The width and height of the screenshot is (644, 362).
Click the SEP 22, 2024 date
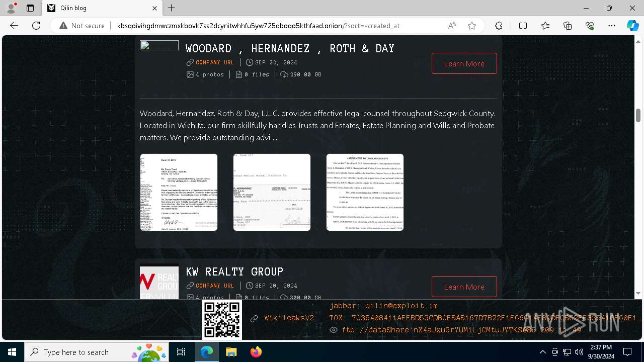click(x=276, y=62)
